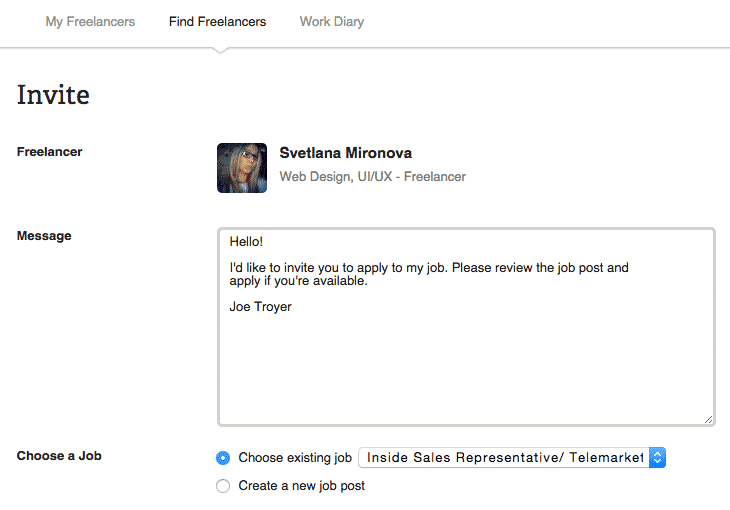Image resolution: width=730 pixels, height=510 pixels.
Task: Click the 'Hello!' greeting in message
Action: [246, 241]
